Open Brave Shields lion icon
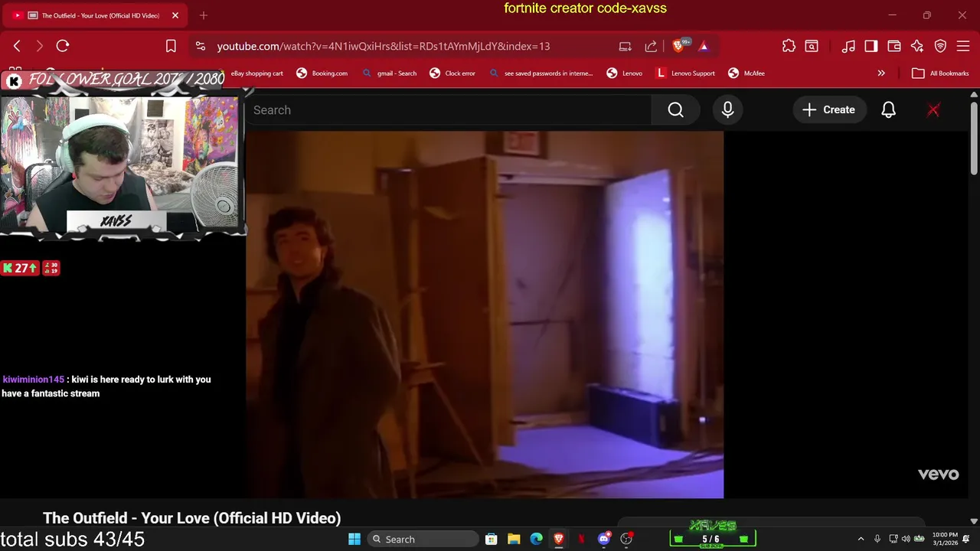Screen dimensions: 980x551 tap(678, 46)
